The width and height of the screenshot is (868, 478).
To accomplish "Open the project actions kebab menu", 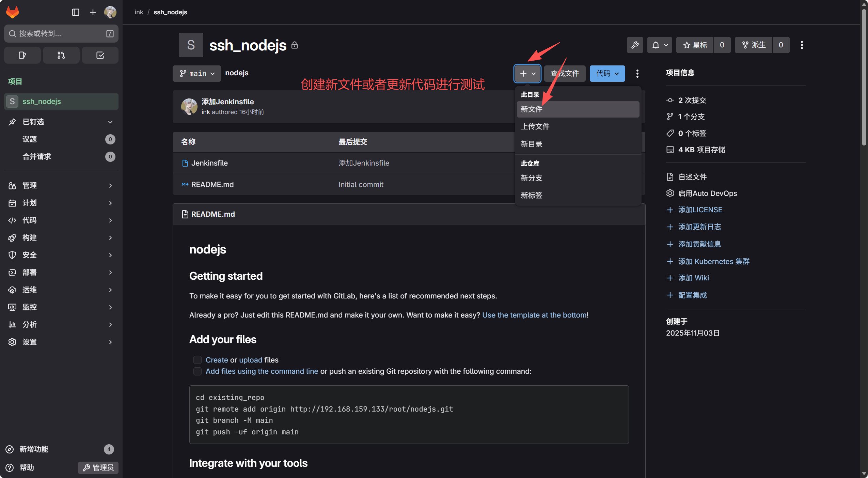I will coord(802,45).
